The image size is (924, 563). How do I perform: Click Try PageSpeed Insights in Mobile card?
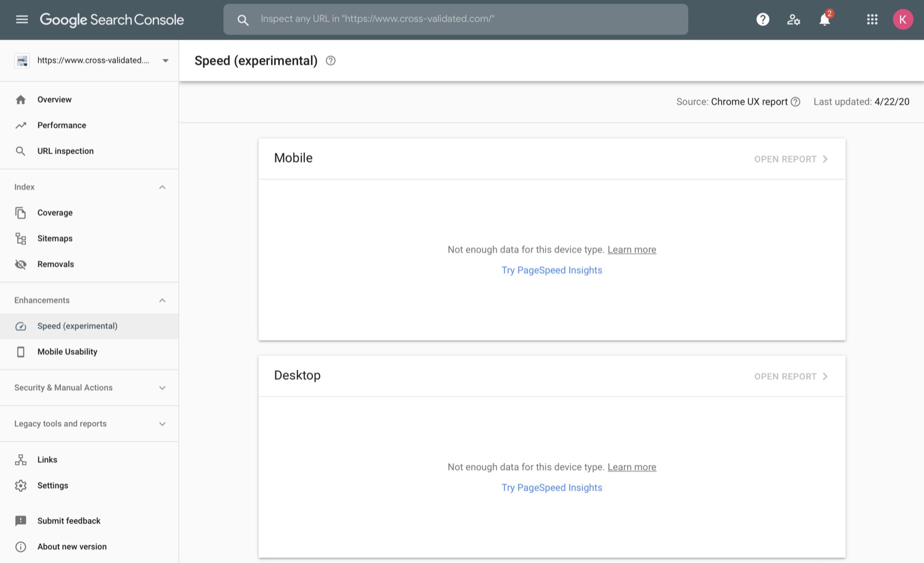click(x=552, y=270)
